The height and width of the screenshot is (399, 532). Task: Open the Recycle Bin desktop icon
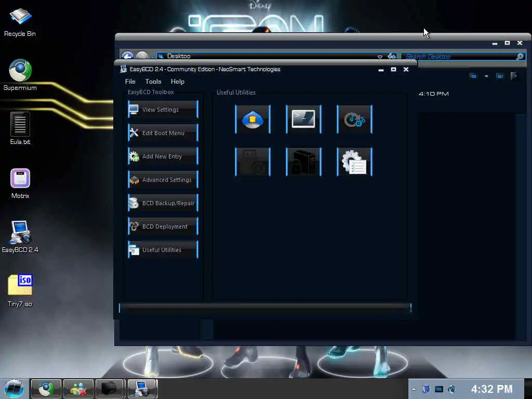[20, 22]
